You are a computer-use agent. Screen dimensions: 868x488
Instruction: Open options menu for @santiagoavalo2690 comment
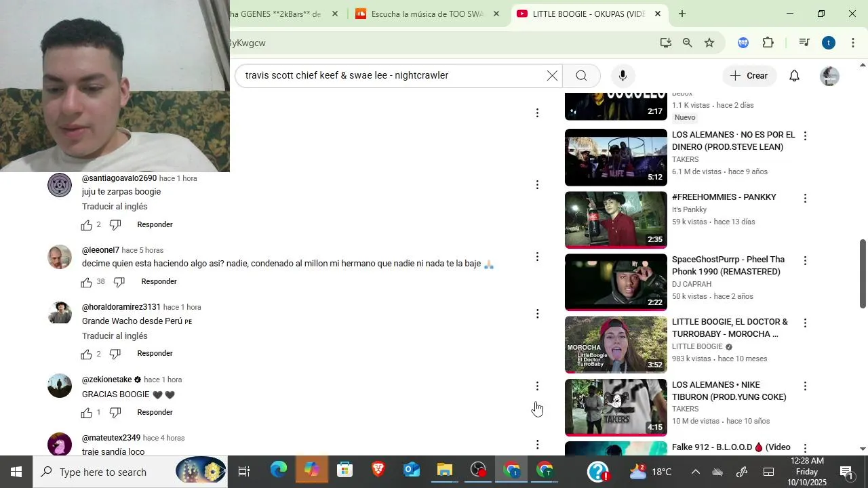(x=537, y=185)
